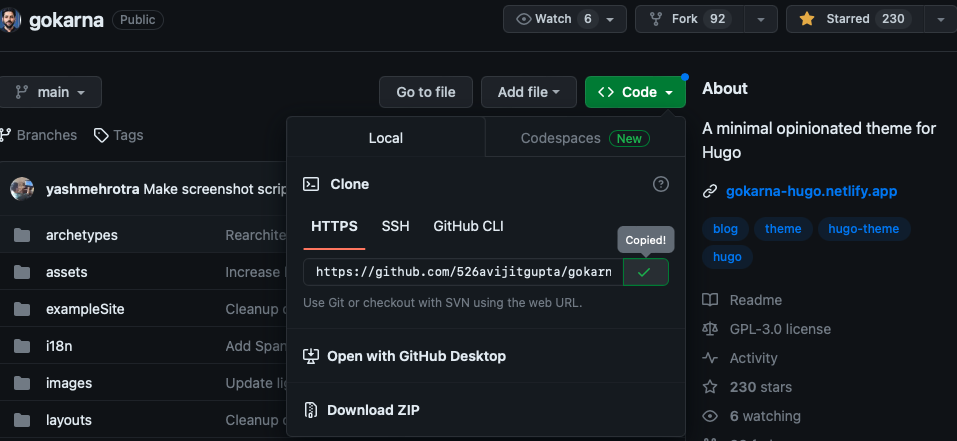The height and width of the screenshot is (441, 957).
Task: Click the archetypes folder icon
Action: pos(22,235)
